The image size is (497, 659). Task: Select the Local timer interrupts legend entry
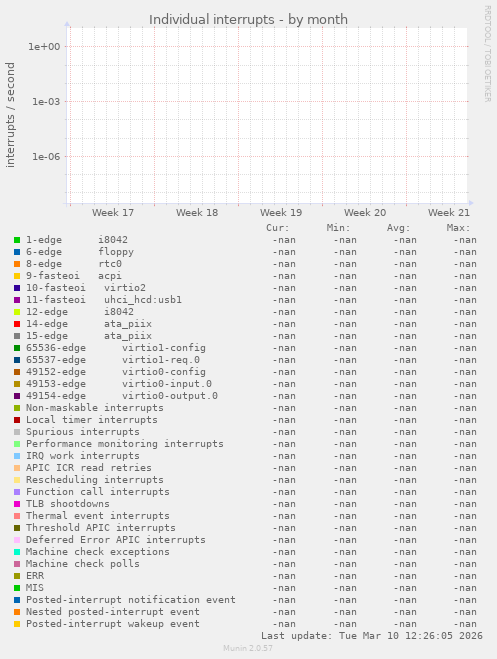[92, 420]
